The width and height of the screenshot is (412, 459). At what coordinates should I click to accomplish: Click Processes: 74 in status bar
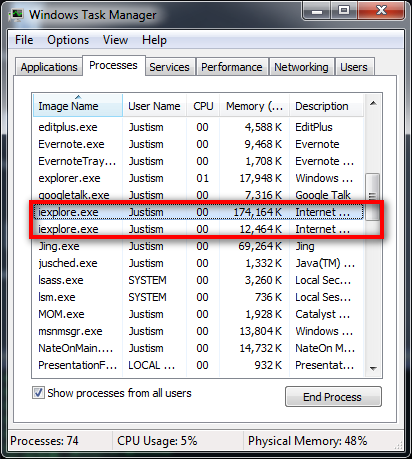(44, 441)
